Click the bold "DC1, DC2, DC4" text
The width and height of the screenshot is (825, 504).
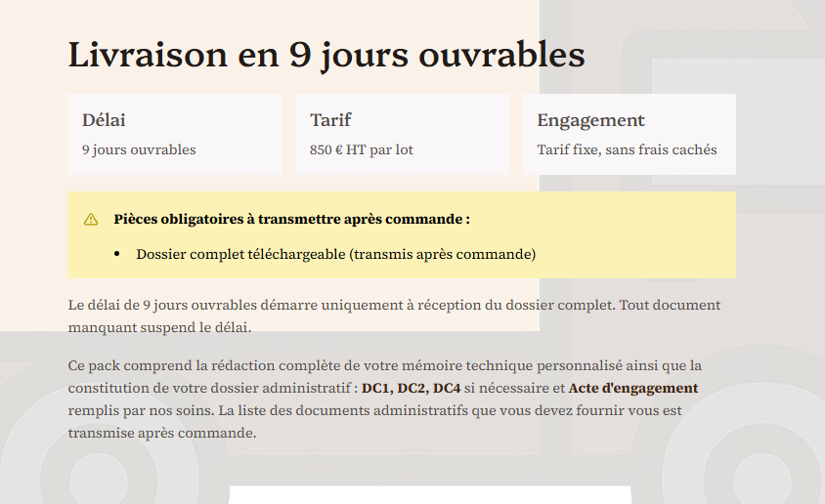[x=411, y=389]
